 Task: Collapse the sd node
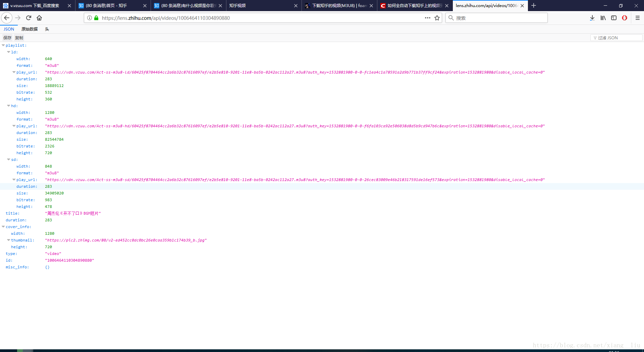[x=9, y=160]
